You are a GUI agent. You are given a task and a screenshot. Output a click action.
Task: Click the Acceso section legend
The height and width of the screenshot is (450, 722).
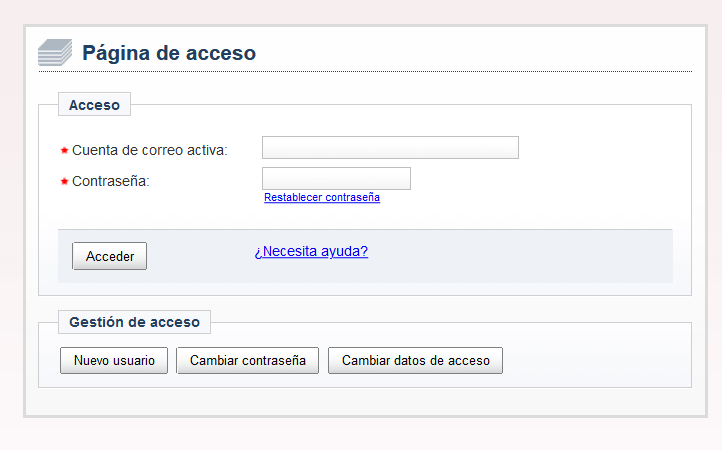coord(94,105)
